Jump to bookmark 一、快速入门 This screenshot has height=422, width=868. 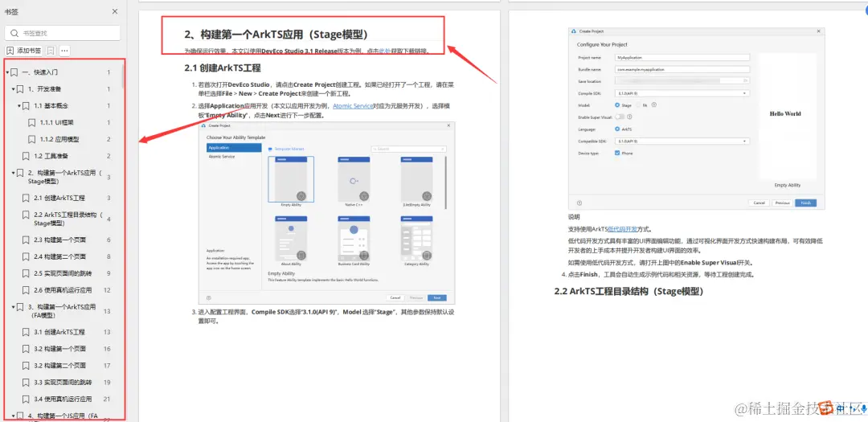tap(40, 72)
